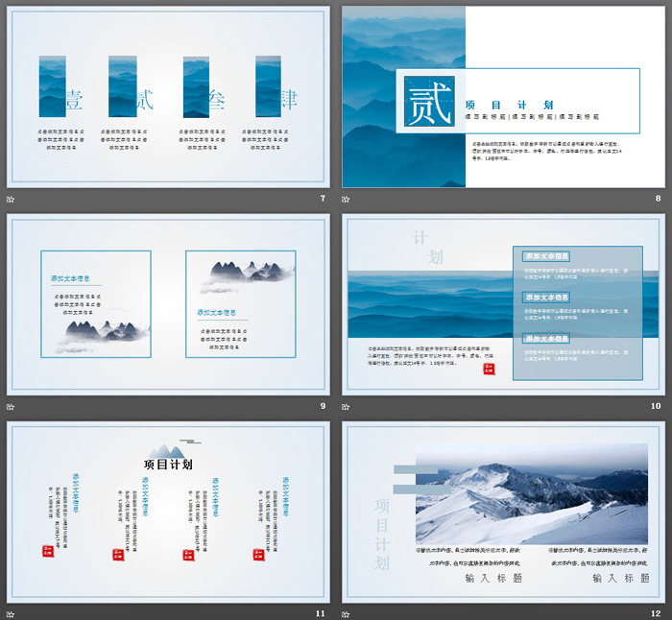The image size is (672, 620).
Task: Click the 项目计划 heading on slide 11
Action: [x=168, y=465]
